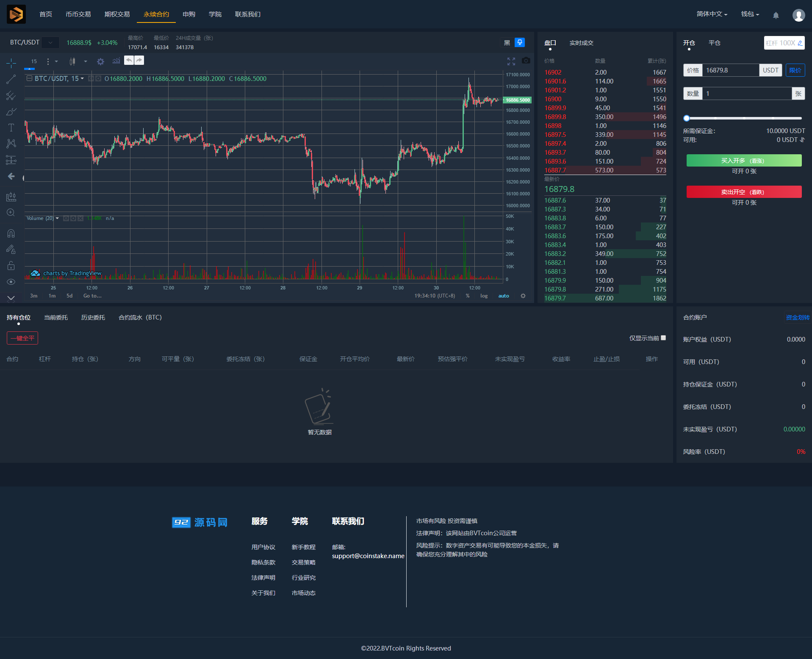Open chart axis settings gear
The height and width of the screenshot is (659, 812).
(523, 296)
